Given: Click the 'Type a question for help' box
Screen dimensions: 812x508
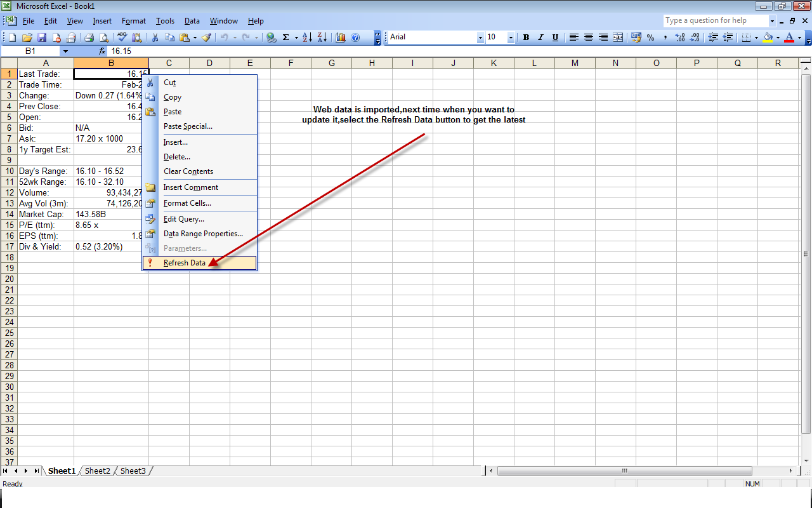Looking at the screenshot, I should coord(716,21).
